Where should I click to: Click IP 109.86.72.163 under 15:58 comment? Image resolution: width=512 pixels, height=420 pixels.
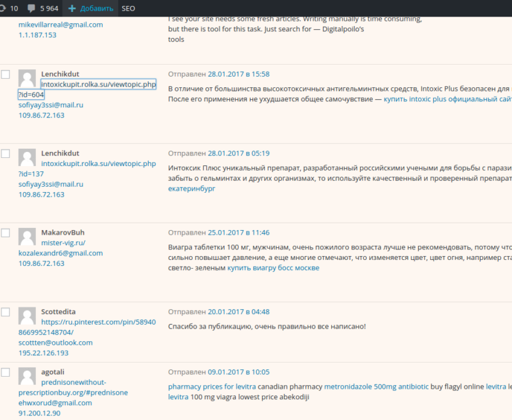(41, 115)
